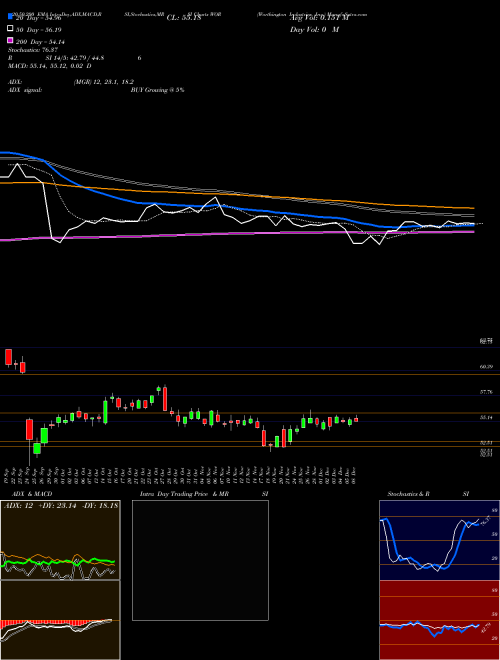Viewport: 500px width, 660px height.
Task: Click the Stochastics & RSI panel title
Action: click(x=428, y=494)
